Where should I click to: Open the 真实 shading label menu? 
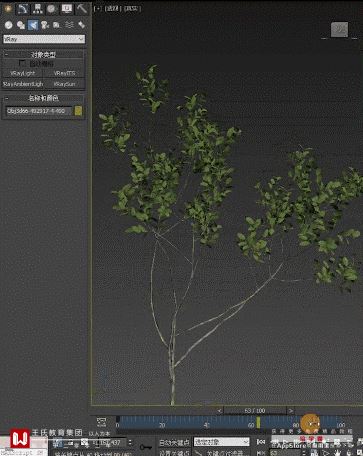point(132,9)
